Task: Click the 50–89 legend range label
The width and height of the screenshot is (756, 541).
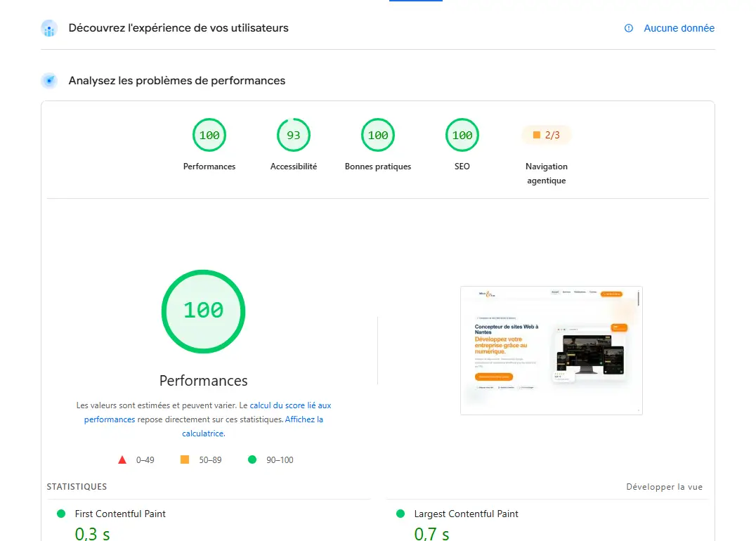Action: coord(210,460)
